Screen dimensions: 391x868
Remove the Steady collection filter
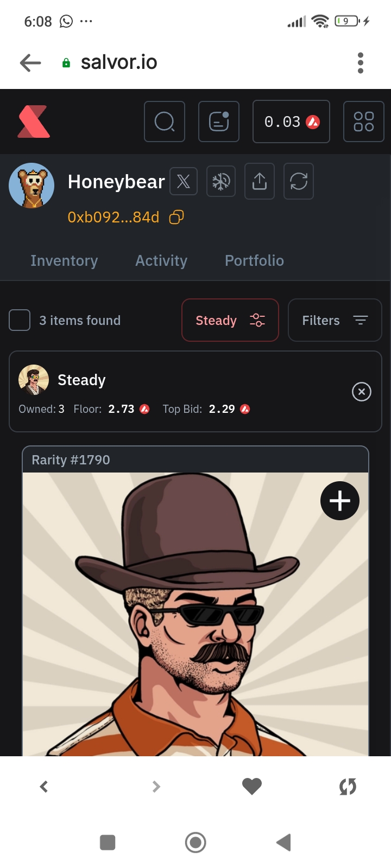362,392
